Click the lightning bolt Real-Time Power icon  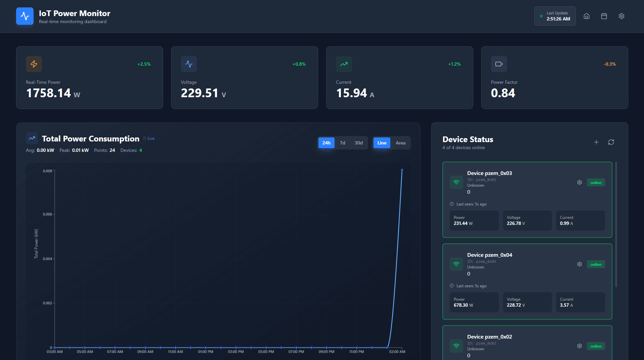click(34, 64)
